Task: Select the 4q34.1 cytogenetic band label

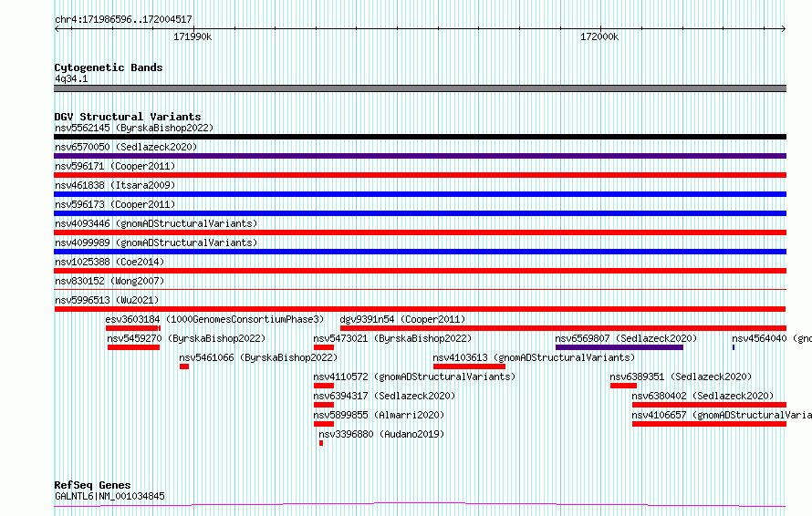Action: [71, 78]
